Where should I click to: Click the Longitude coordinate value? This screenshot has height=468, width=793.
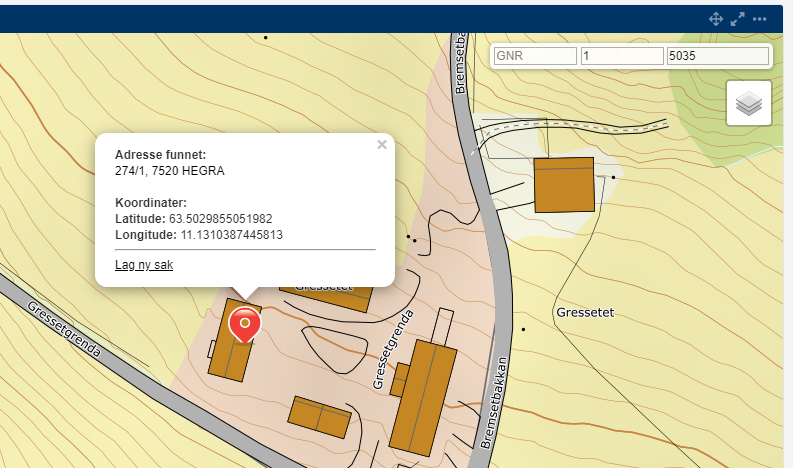tap(231, 235)
